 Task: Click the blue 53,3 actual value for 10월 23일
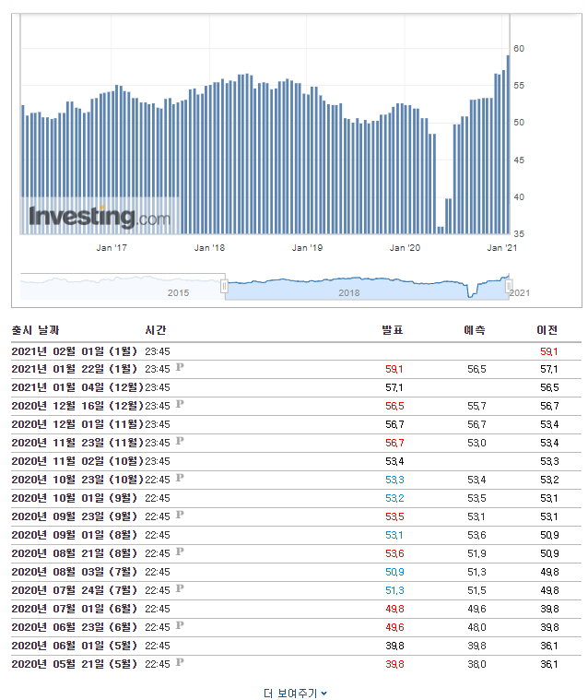pos(394,480)
